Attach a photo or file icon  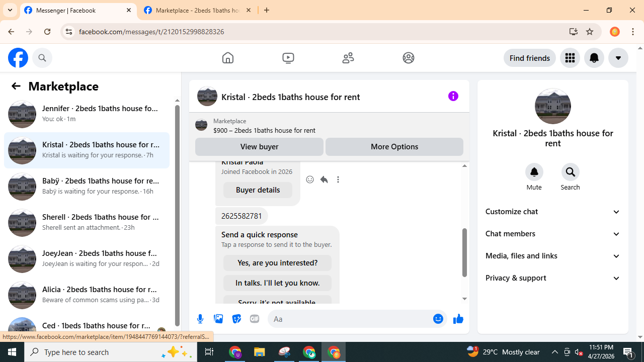click(x=218, y=319)
